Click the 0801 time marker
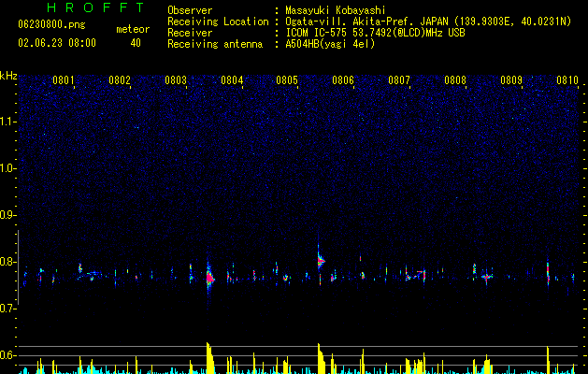The height and width of the screenshot is (374, 588). 64,80
